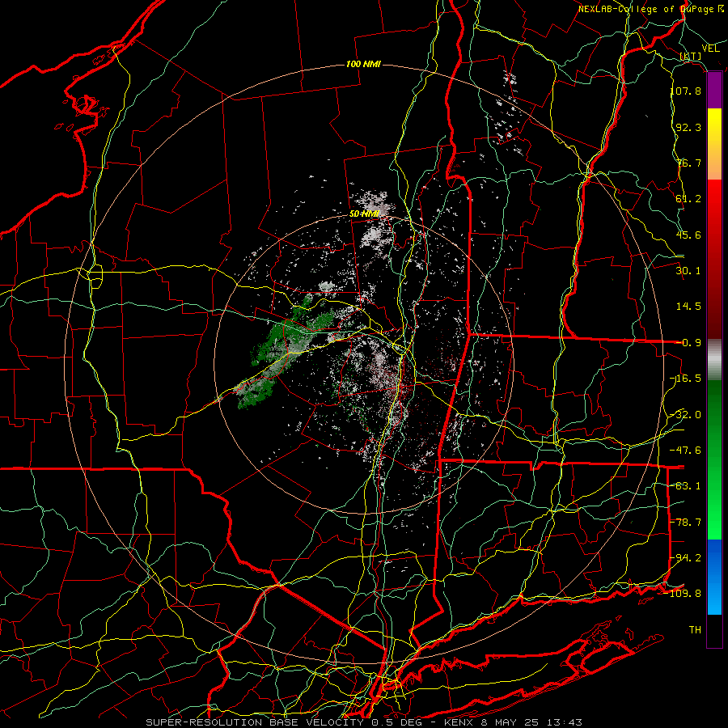Select the -94.2 legend value

[685, 558]
